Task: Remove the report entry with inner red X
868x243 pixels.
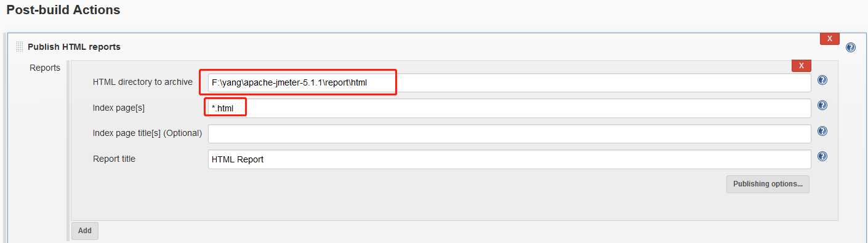Action: pos(801,66)
